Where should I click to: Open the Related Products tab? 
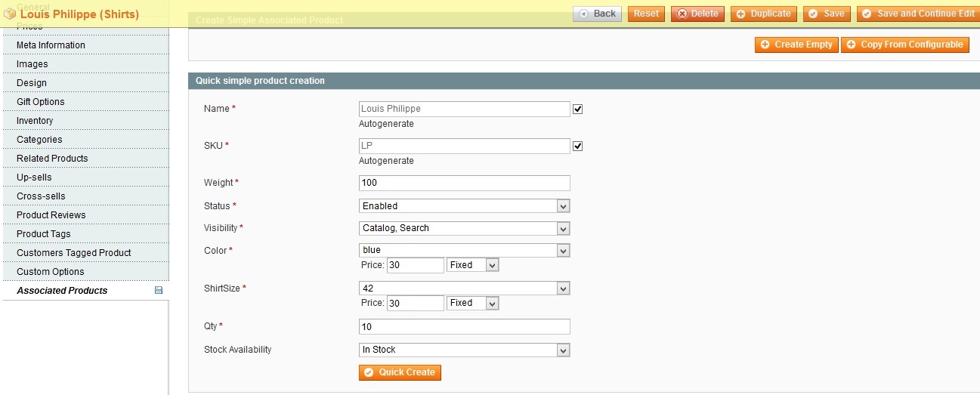click(85, 159)
